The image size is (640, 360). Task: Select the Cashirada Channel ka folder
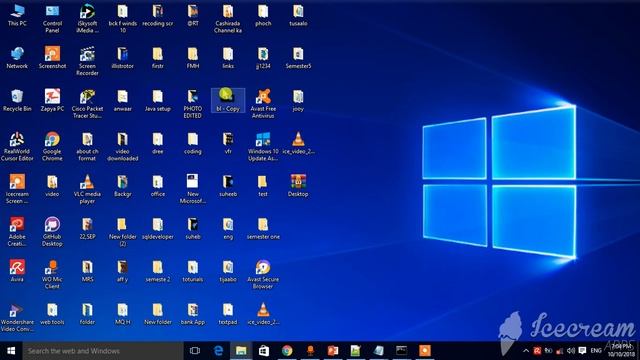click(x=228, y=18)
